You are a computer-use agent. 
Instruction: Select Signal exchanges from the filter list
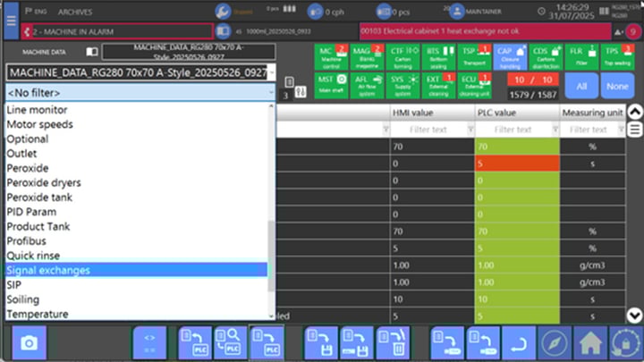pos(134,270)
